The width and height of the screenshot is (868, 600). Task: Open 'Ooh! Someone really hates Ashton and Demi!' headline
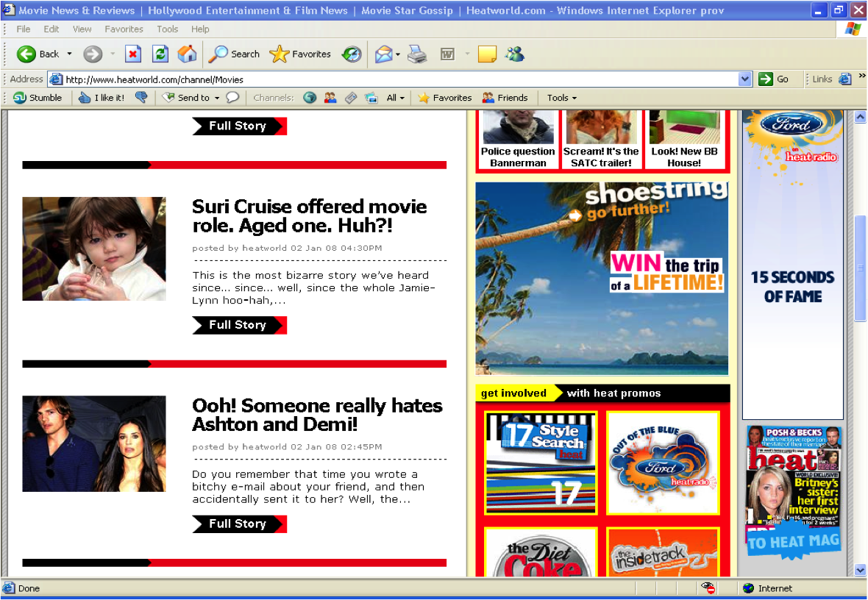pos(317,415)
